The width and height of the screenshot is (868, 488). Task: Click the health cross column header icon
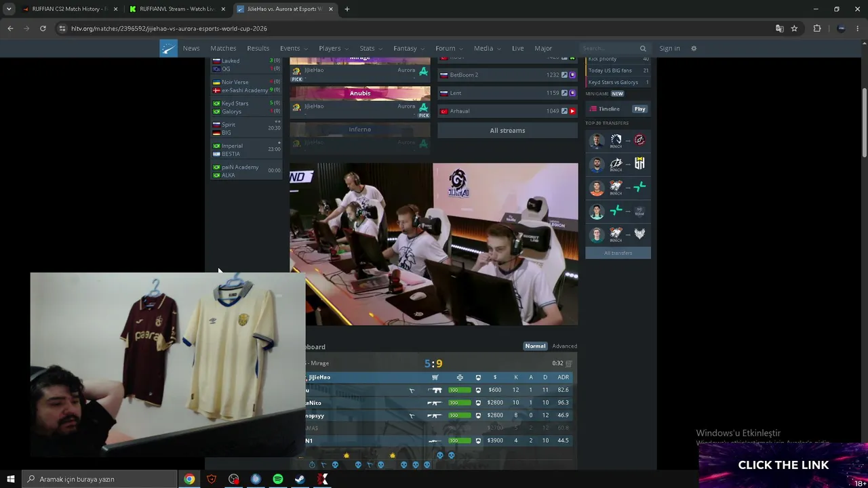(x=460, y=378)
